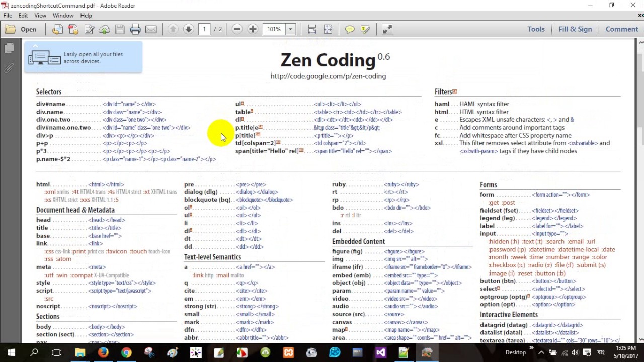The width and height of the screenshot is (644, 362).
Task: Open the Fill & Sign pane
Action: coord(575,29)
